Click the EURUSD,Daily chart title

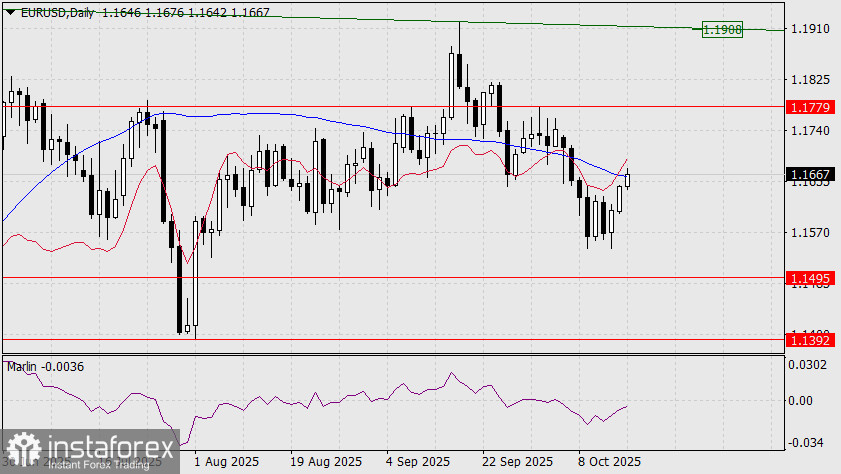tap(57, 12)
